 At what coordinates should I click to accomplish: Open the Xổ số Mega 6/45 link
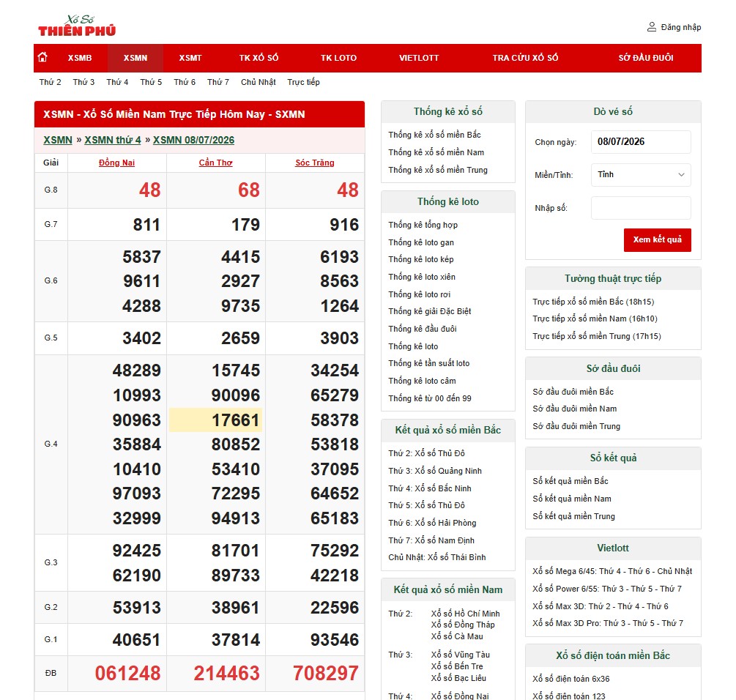click(612, 571)
